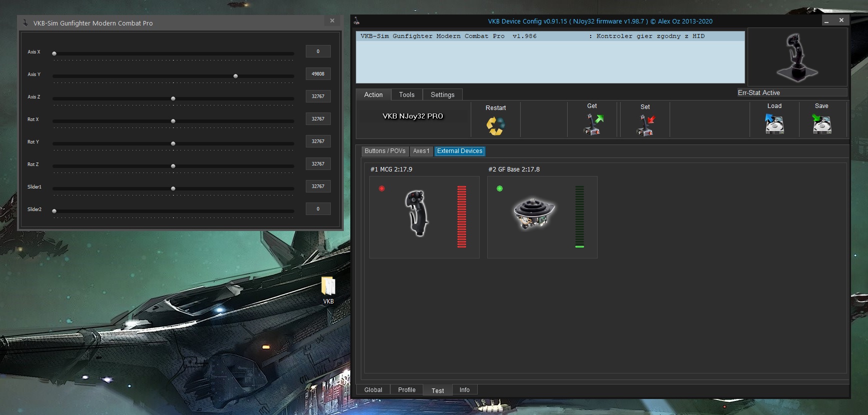
Task: Select the MCG grip device image
Action: point(417,213)
